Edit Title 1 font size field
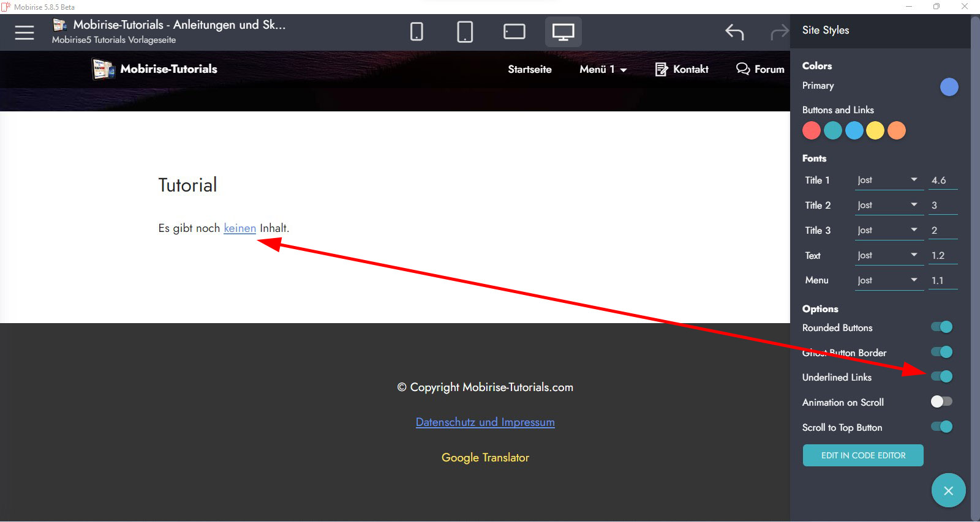This screenshot has width=980, height=522. 943,180
